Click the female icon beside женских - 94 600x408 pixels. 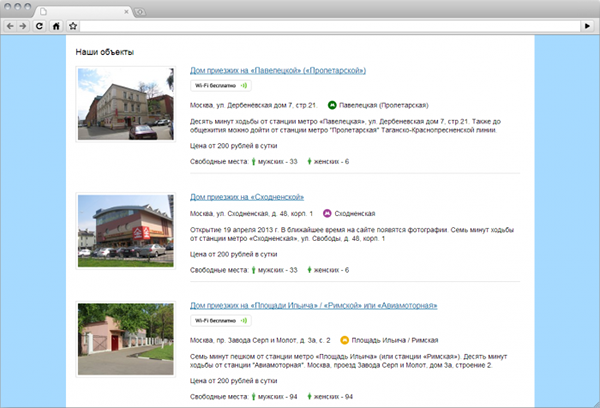309,397
